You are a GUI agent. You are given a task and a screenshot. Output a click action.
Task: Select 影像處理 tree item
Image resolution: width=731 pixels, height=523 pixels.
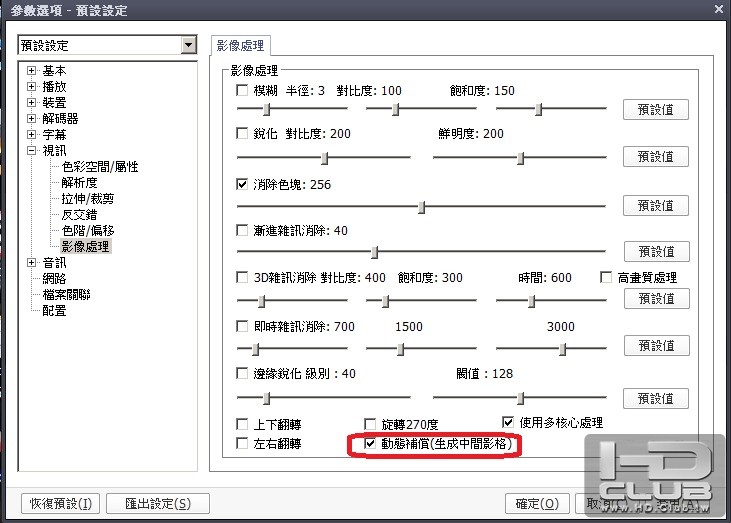click(x=85, y=247)
